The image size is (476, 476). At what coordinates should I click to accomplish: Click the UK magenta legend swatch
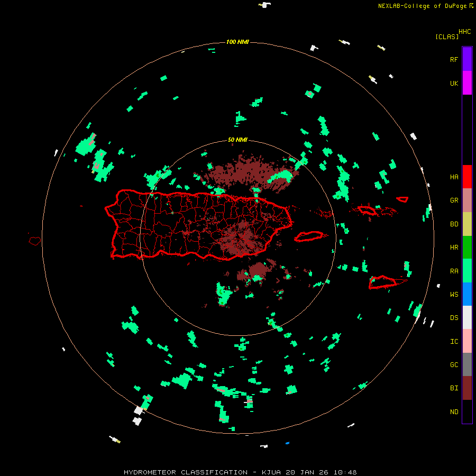[x=467, y=83]
